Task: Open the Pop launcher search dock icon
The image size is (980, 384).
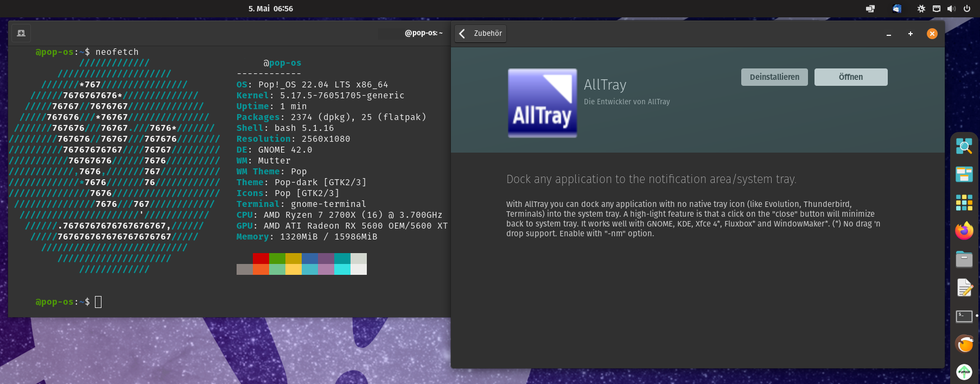Action: click(964, 146)
